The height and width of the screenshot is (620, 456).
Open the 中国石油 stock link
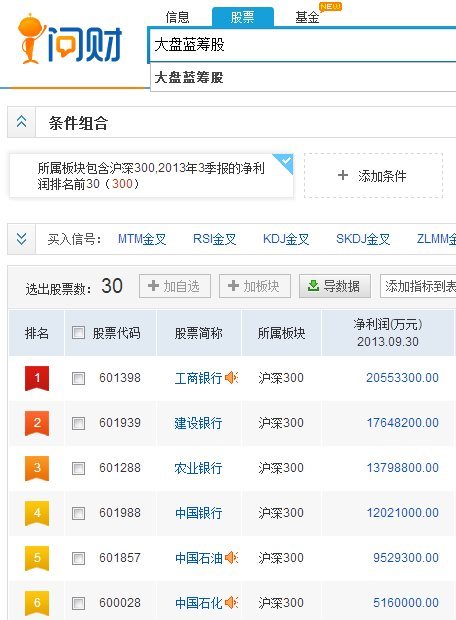(x=198, y=559)
